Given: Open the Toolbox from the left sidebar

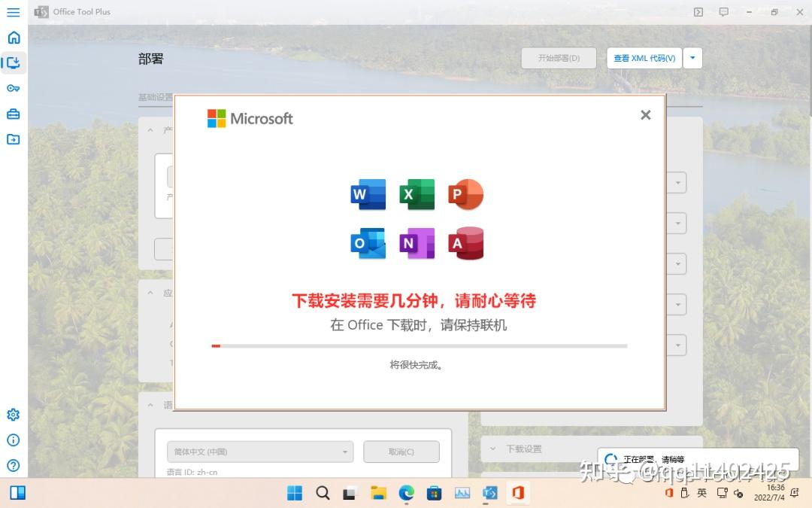Looking at the screenshot, I should (x=13, y=114).
